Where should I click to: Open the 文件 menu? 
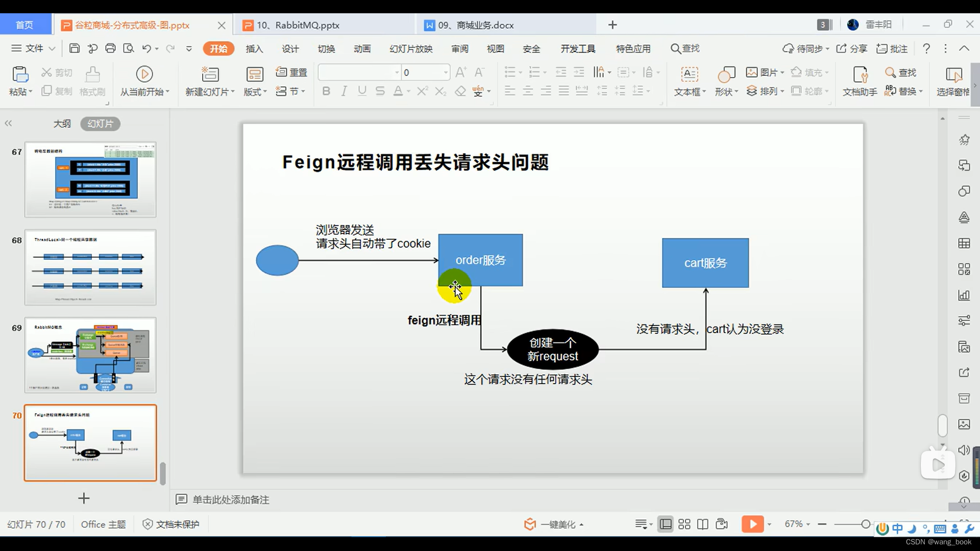pos(34,48)
